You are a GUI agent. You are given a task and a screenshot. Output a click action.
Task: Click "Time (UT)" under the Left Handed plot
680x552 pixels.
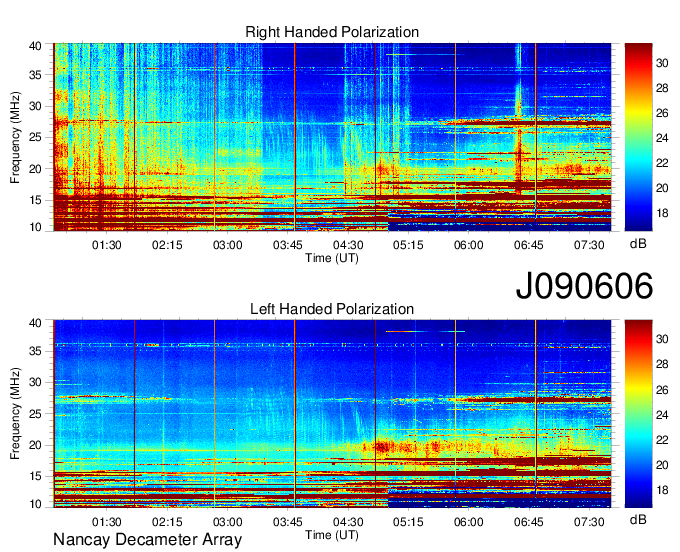332,535
